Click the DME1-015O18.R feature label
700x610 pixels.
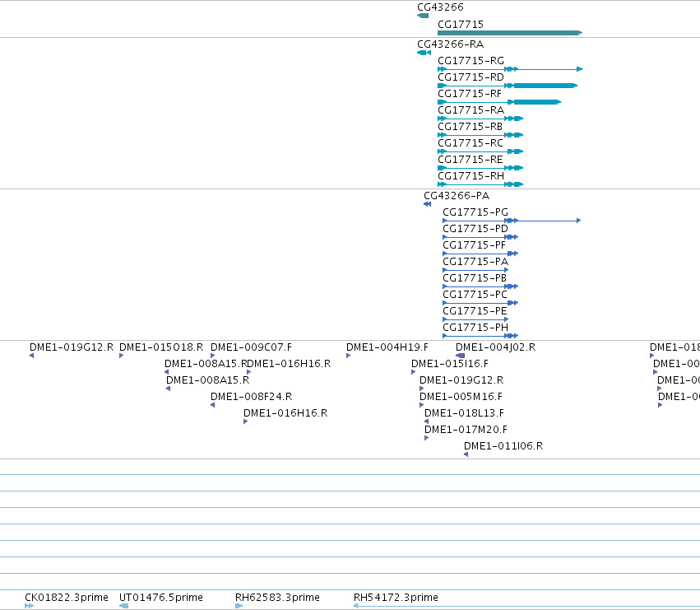[160, 347]
